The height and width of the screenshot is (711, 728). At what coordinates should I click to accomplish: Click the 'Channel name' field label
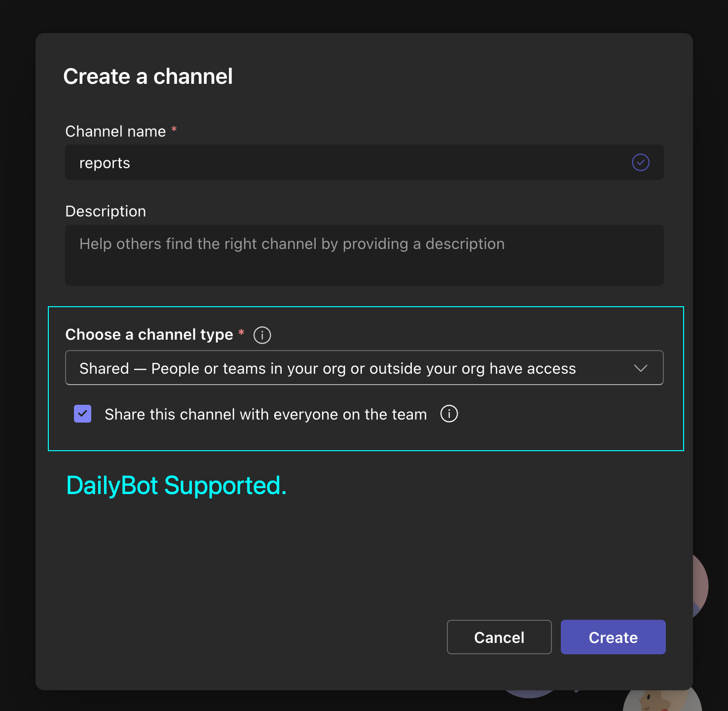click(115, 132)
